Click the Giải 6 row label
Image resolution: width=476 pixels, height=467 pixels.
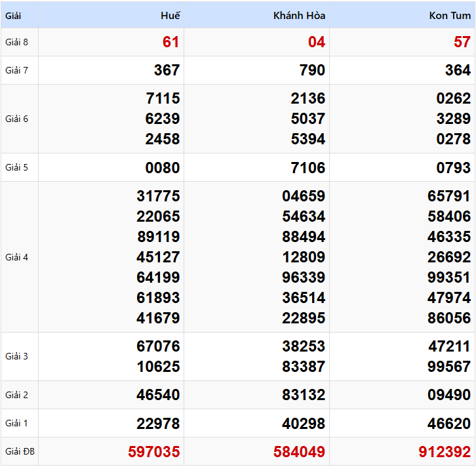point(16,119)
